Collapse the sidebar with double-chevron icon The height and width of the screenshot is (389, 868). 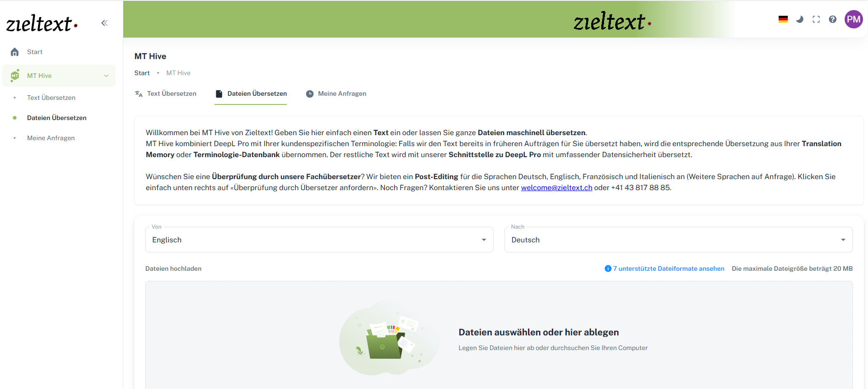(x=104, y=23)
